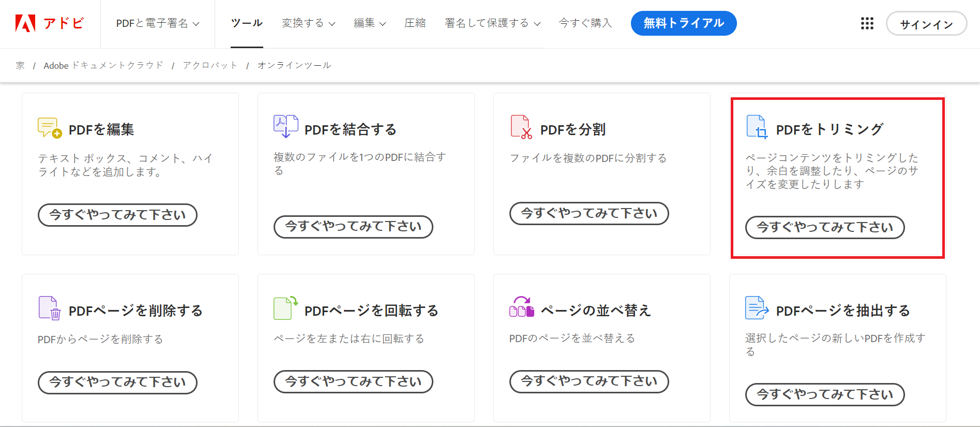Click the PDFページを抽出する heading
This screenshot has height=427, width=980.
[x=843, y=311]
